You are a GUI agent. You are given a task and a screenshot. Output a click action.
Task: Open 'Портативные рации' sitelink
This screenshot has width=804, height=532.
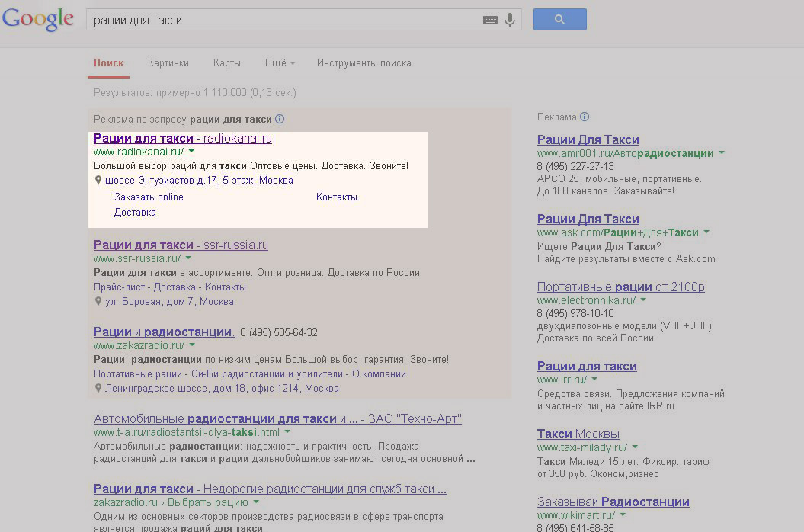(137, 374)
